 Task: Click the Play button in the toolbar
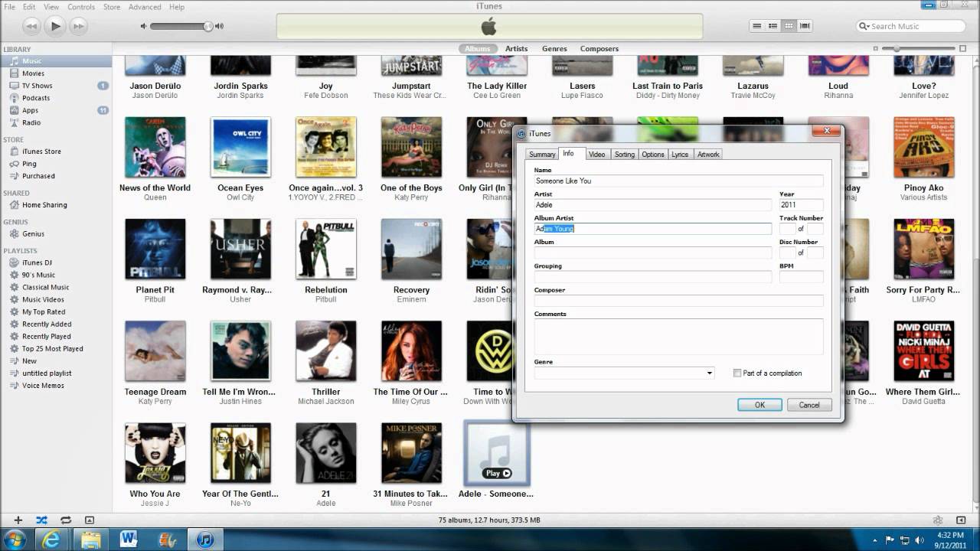tap(55, 26)
